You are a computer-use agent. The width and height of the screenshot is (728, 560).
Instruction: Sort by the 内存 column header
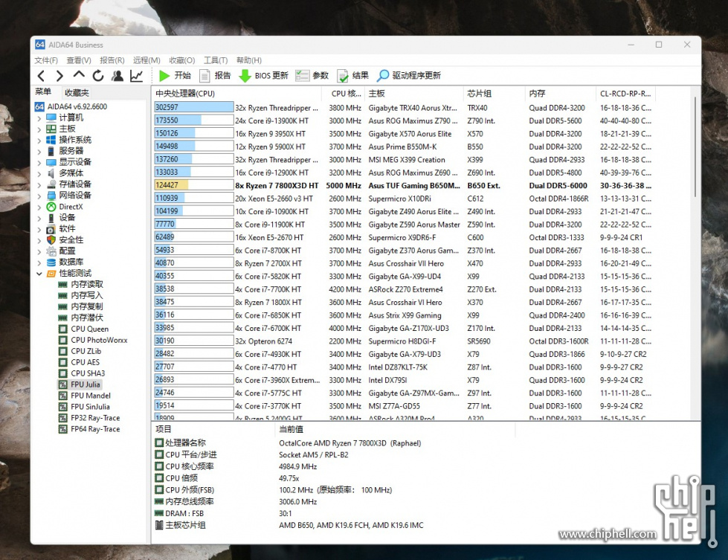click(x=560, y=94)
